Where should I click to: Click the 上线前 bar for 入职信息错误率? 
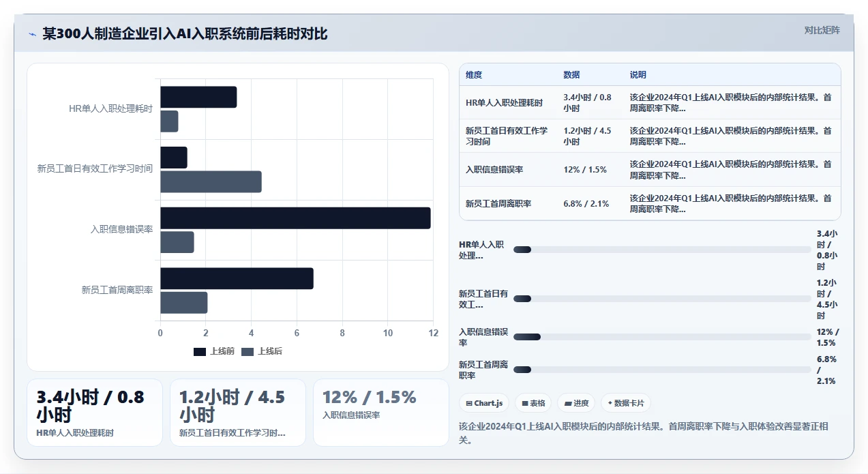click(295, 218)
